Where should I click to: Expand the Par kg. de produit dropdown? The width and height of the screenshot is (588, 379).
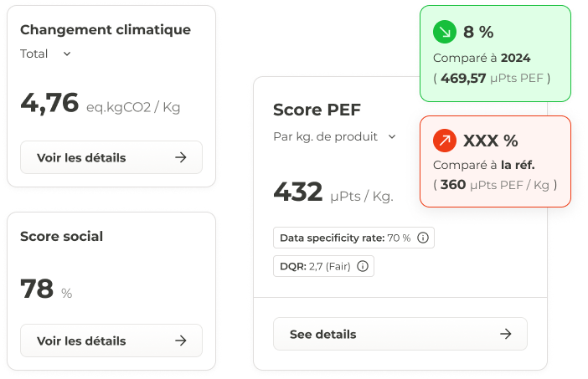pyautogui.click(x=390, y=136)
